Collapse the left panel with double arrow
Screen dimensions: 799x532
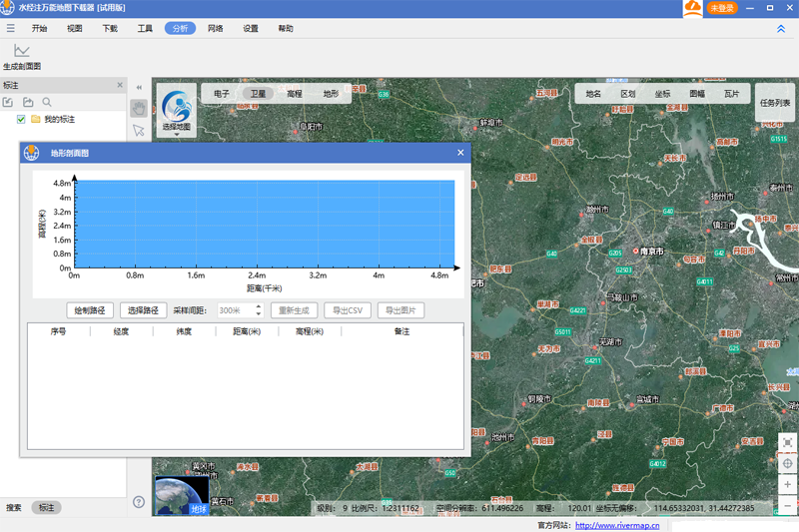tap(139, 88)
